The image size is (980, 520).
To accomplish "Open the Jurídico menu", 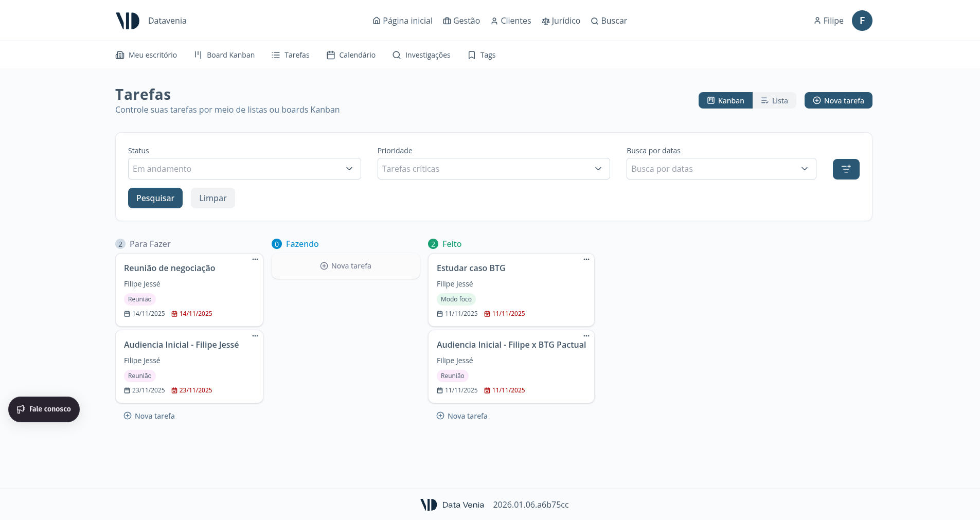I will [x=561, y=21].
